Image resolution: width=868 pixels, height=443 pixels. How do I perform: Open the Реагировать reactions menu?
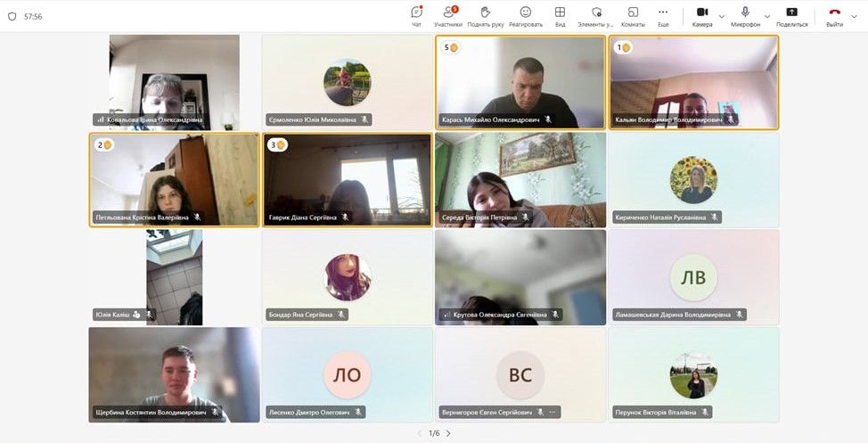pos(526,15)
